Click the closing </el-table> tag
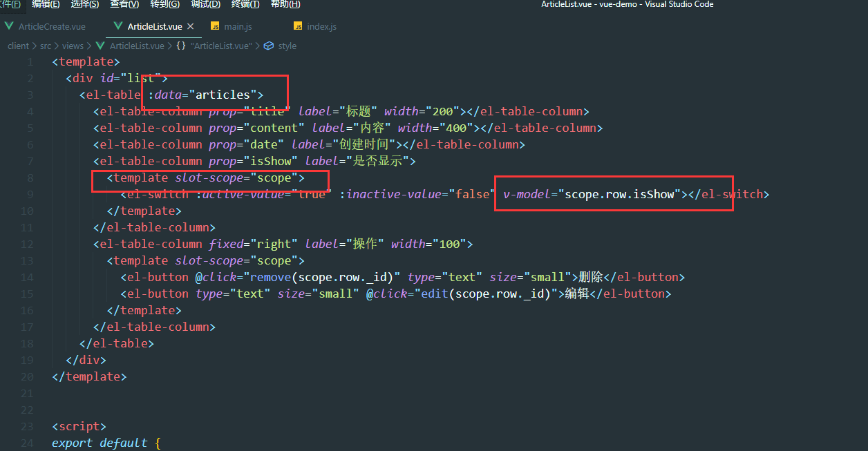 coord(117,343)
